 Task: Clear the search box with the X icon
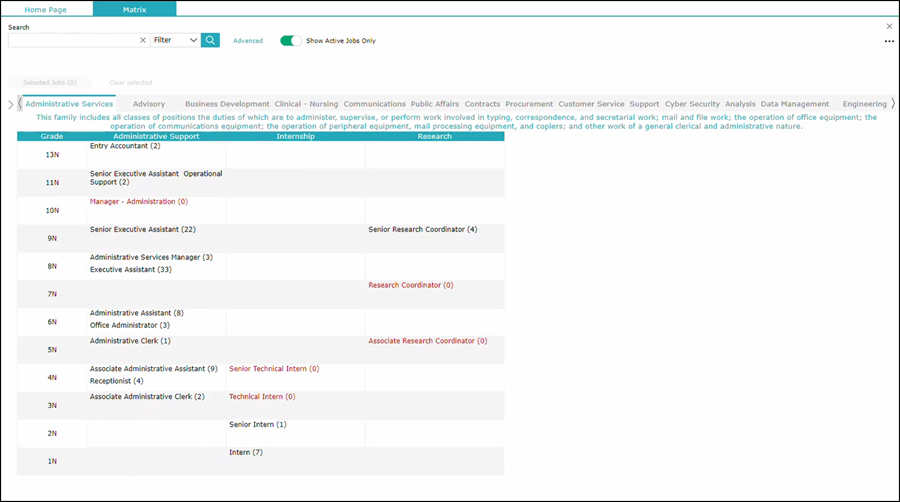click(143, 40)
